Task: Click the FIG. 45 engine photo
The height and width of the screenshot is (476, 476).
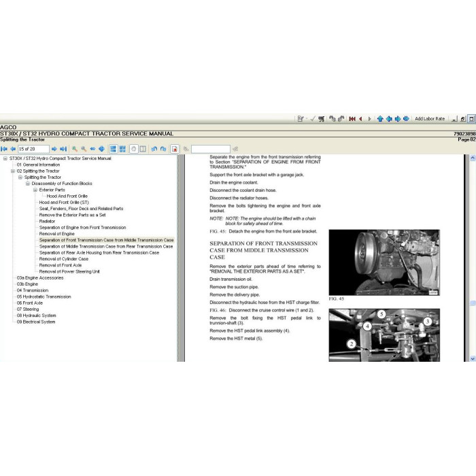Action: click(384, 262)
